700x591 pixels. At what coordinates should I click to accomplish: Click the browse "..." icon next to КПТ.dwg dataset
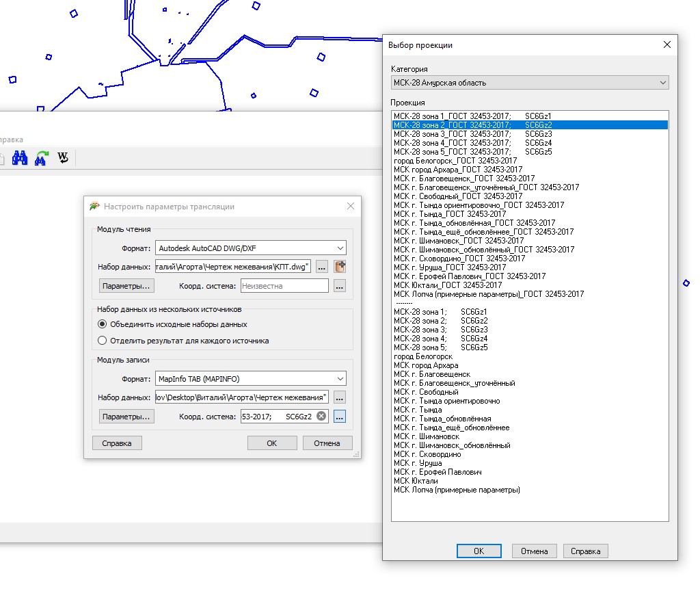[x=321, y=267]
